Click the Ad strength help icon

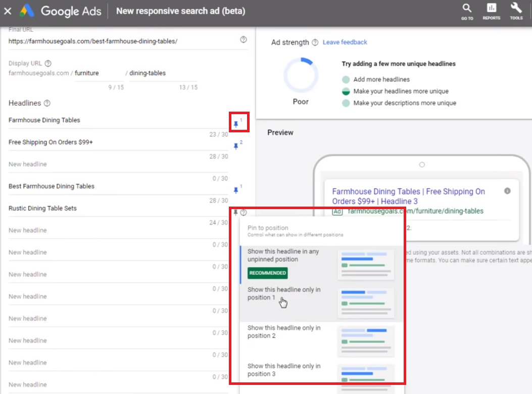coord(315,42)
